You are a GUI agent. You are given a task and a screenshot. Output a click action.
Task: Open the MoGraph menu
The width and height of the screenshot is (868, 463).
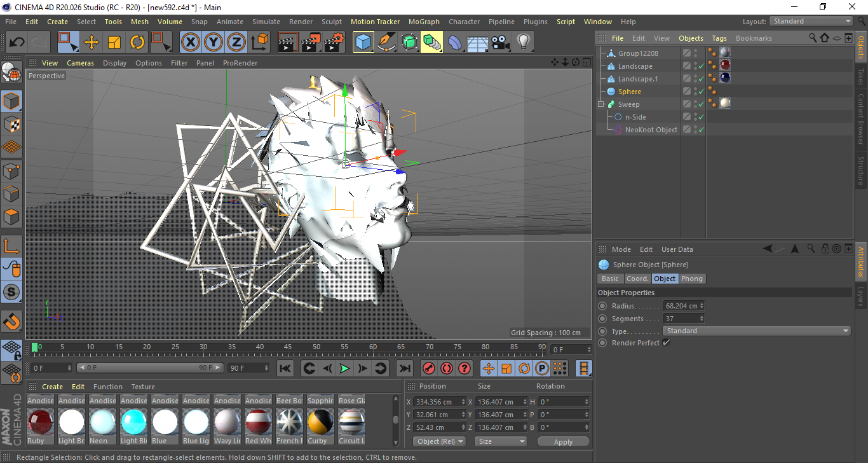(424, 22)
